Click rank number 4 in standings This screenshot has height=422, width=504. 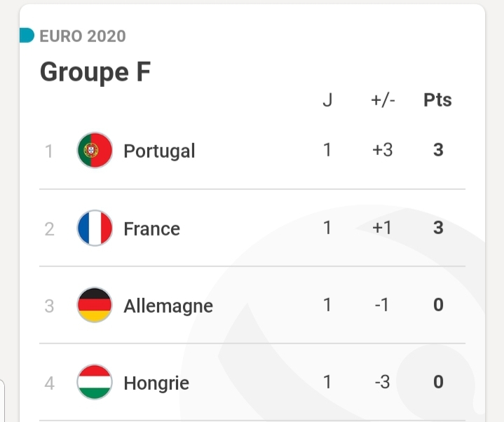click(x=49, y=383)
